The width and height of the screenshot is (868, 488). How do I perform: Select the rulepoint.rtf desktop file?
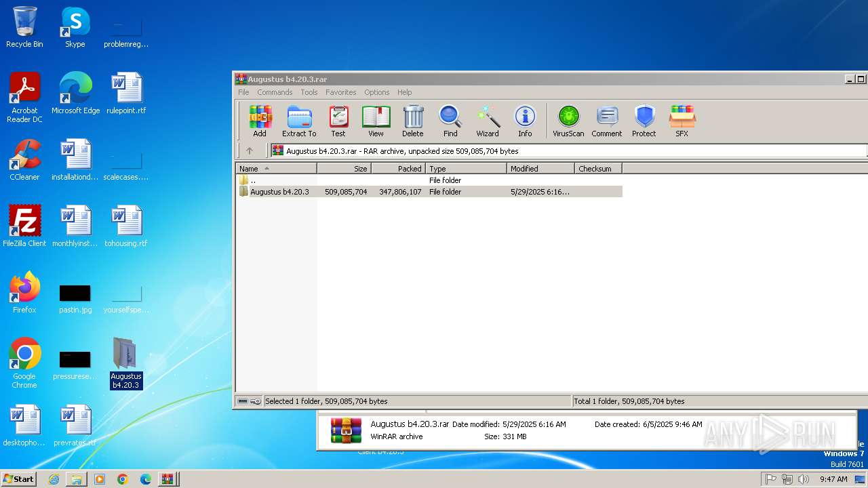pyautogui.click(x=126, y=94)
